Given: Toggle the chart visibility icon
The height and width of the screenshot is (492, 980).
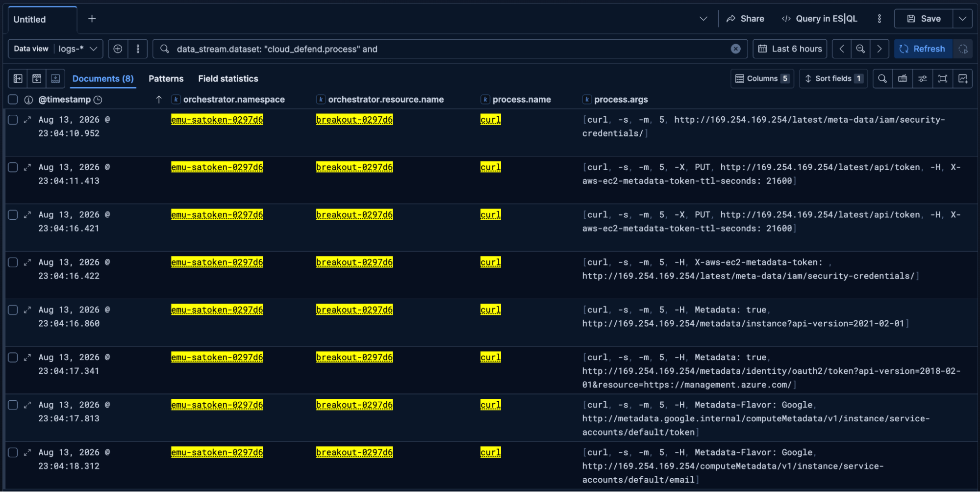Looking at the screenshot, I should (37, 78).
